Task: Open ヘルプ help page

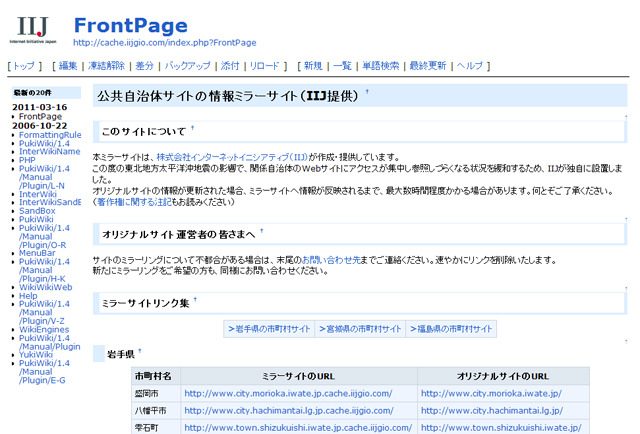Action: point(469,66)
